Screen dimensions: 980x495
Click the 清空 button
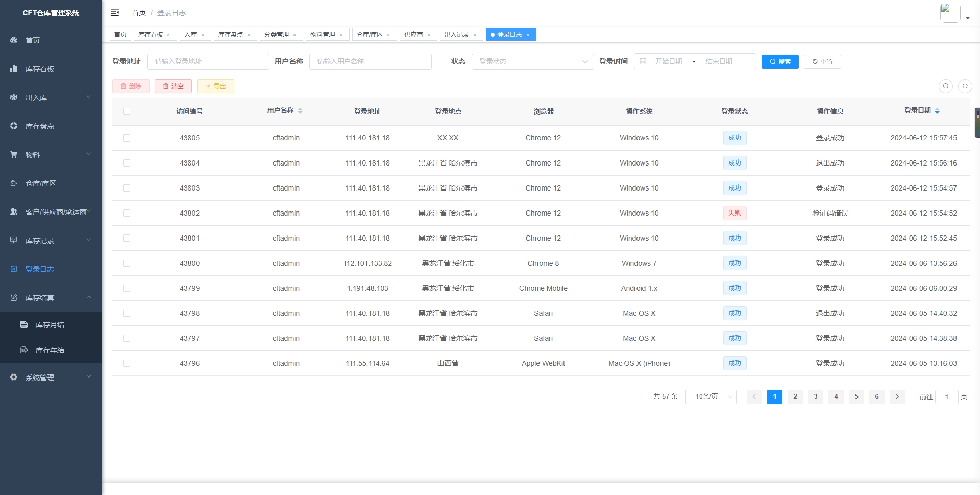point(173,86)
